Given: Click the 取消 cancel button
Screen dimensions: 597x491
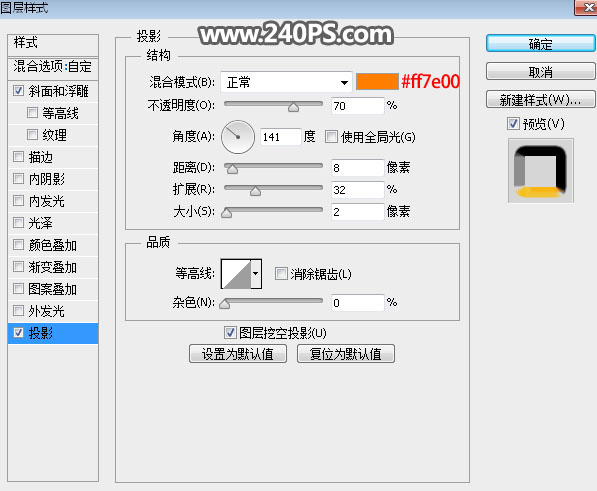Looking at the screenshot, I should coord(540,72).
